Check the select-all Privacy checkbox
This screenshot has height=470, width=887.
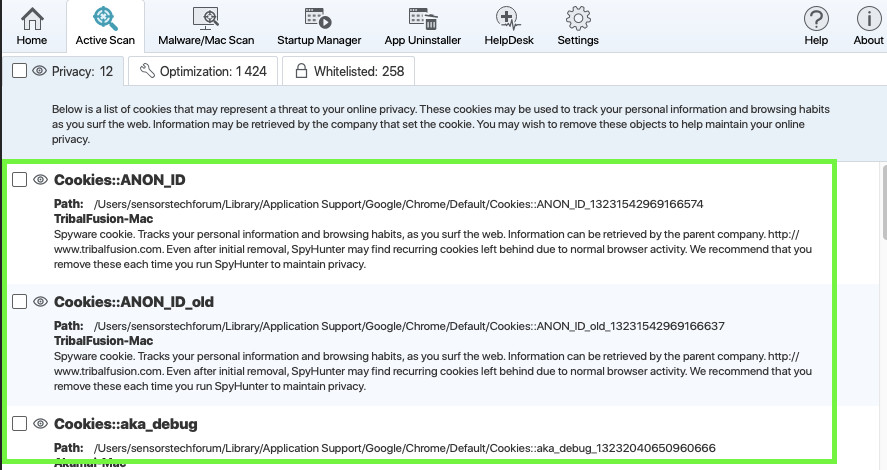(x=19, y=71)
